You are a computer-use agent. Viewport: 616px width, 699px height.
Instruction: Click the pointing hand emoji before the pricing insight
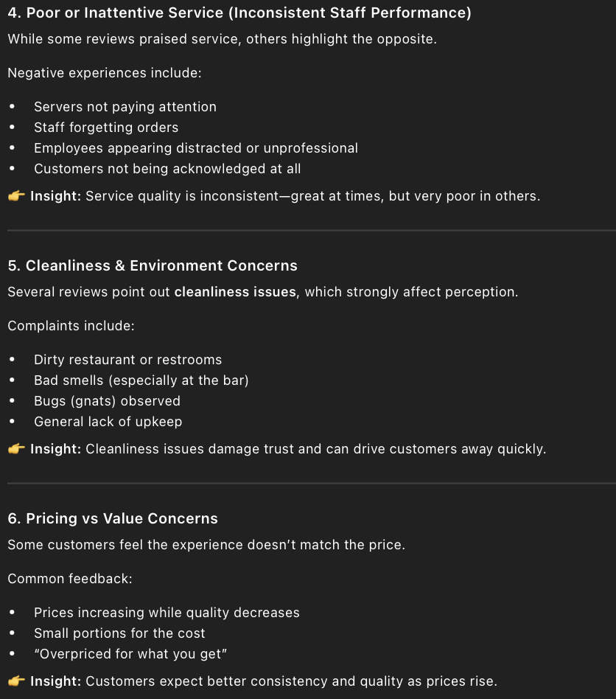pyautogui.click(x=16, y=681)
